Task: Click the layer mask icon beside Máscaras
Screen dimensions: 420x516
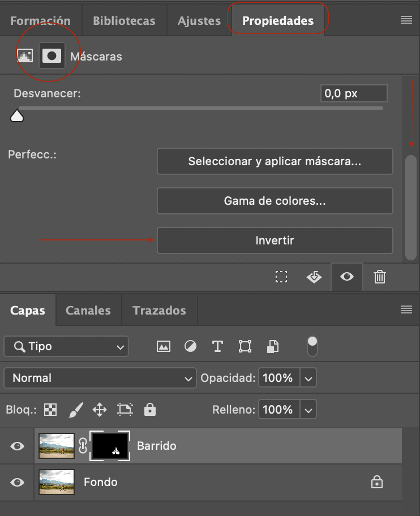Action: 52,55
